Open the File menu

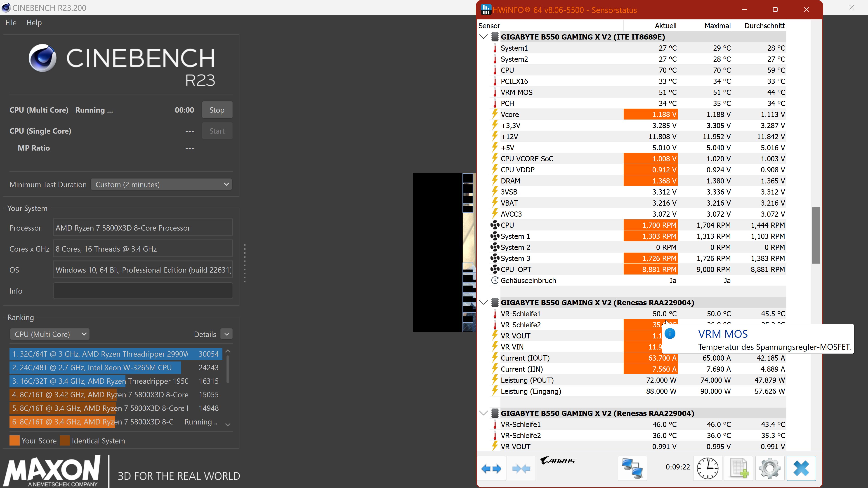[11, 23]
